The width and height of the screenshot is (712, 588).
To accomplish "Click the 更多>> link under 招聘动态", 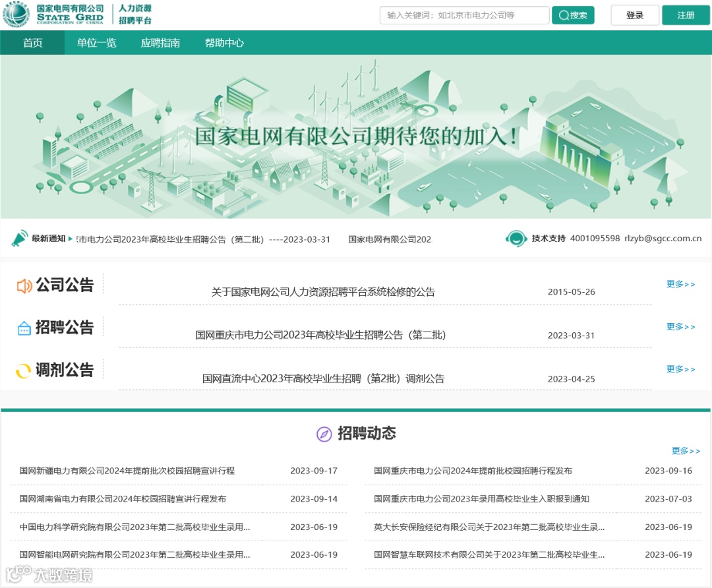I will coord(686,451).
